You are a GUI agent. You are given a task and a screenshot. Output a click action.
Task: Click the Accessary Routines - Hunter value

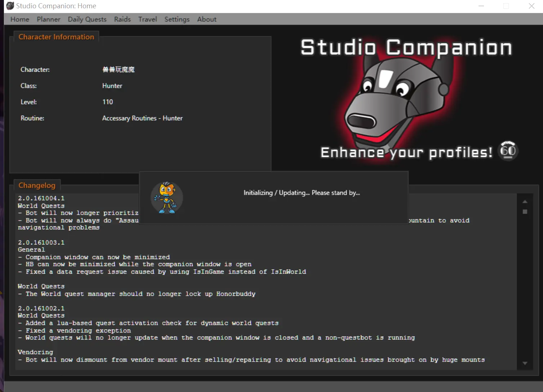[142, 118]
